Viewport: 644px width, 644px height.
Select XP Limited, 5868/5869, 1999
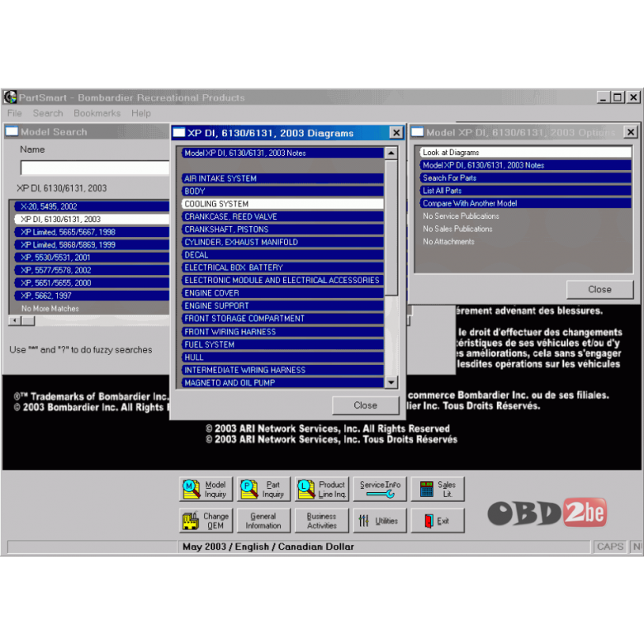point(91,244)
